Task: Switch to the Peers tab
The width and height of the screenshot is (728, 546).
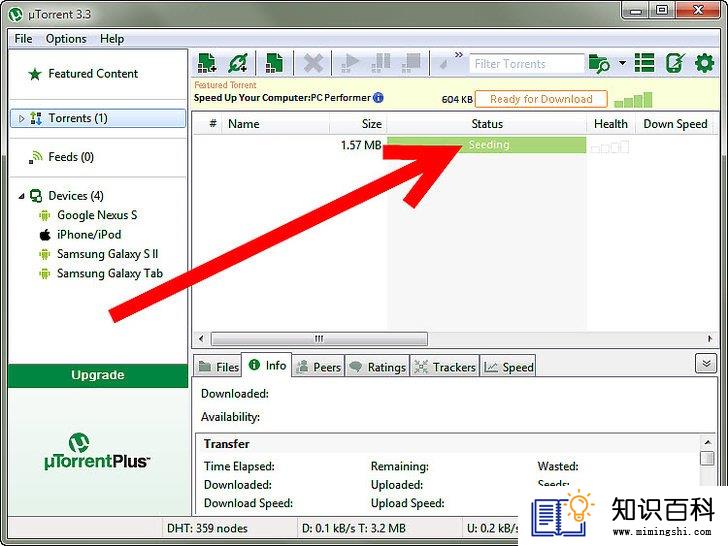Action: (x=319, y=367)
